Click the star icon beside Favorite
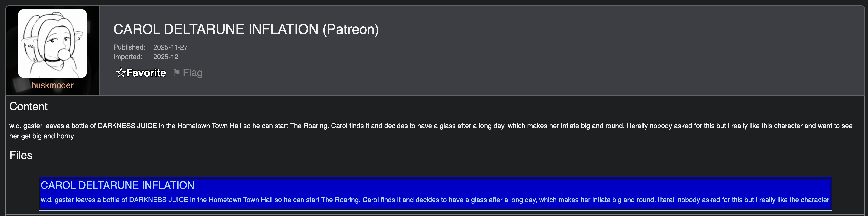Viewport: 868px width, 216px height. tap(120, 73)
